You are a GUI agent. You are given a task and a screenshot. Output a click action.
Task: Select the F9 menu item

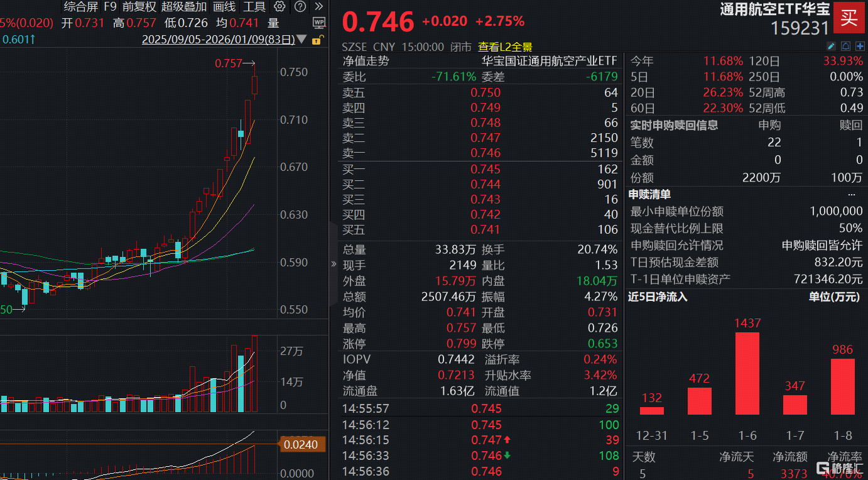[110, 7]
